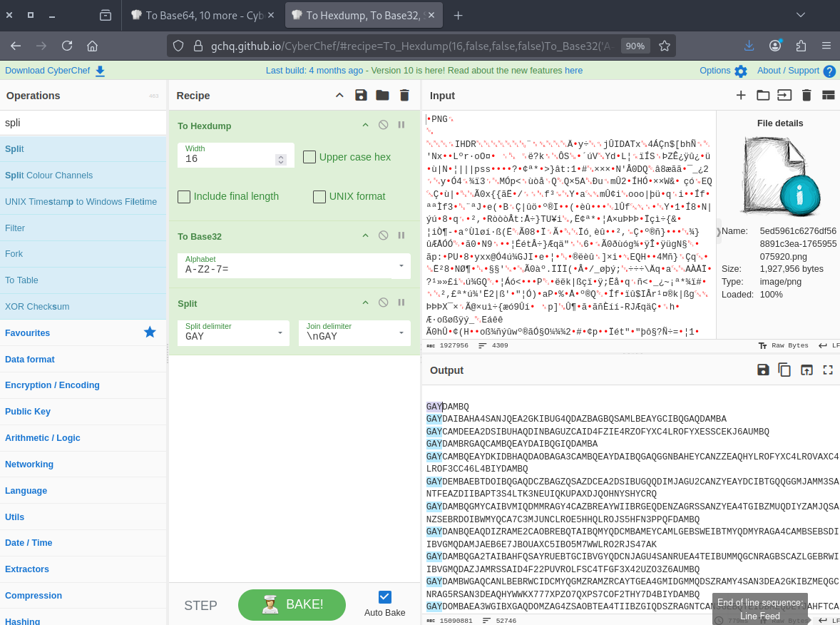Open the Encryption / Encoding operations category

(52, 385)
